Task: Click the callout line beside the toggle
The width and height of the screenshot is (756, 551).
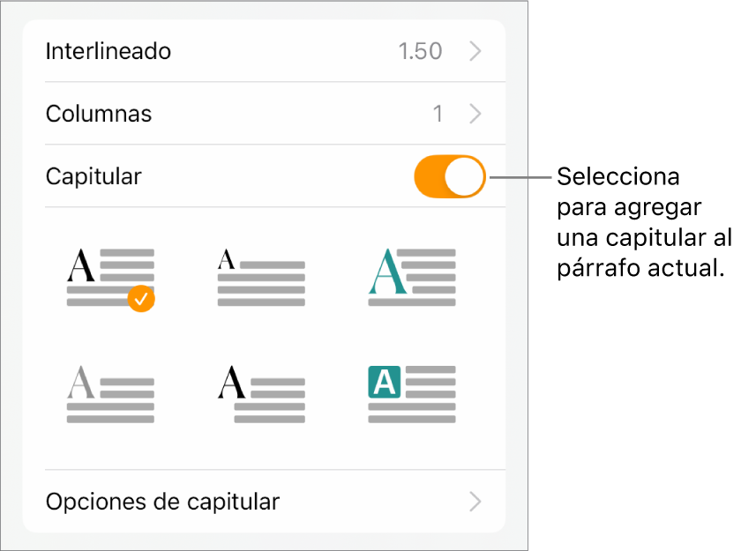Action: 520,176
